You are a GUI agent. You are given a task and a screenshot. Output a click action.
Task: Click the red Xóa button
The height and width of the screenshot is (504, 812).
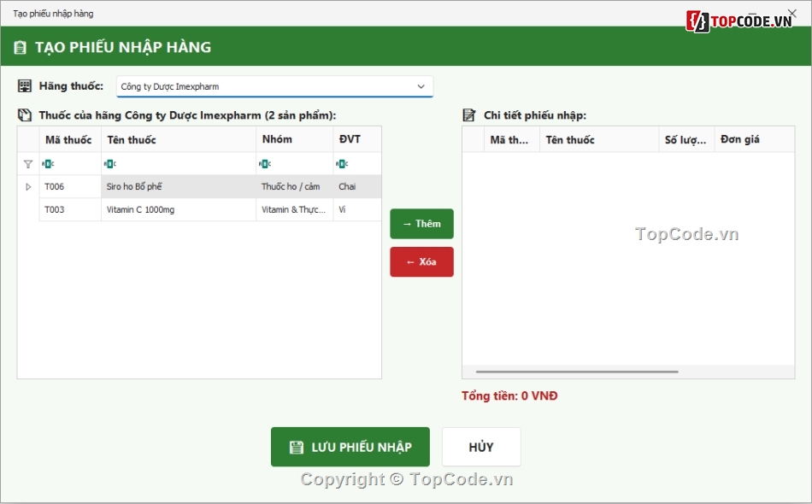point(421,262)
